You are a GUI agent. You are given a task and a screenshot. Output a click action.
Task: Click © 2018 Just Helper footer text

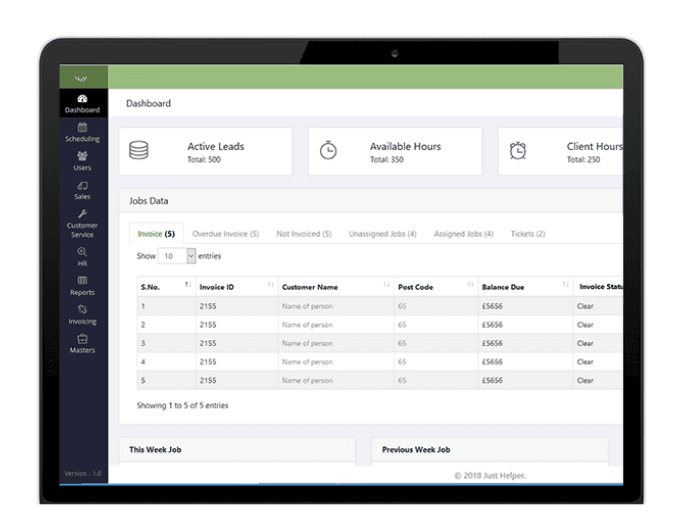point(490,475)
